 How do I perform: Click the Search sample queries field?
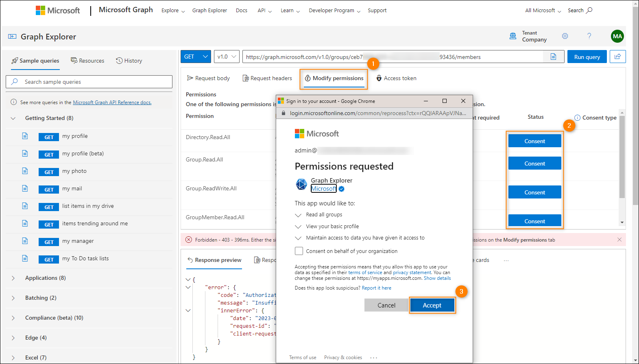pos(89,82)
